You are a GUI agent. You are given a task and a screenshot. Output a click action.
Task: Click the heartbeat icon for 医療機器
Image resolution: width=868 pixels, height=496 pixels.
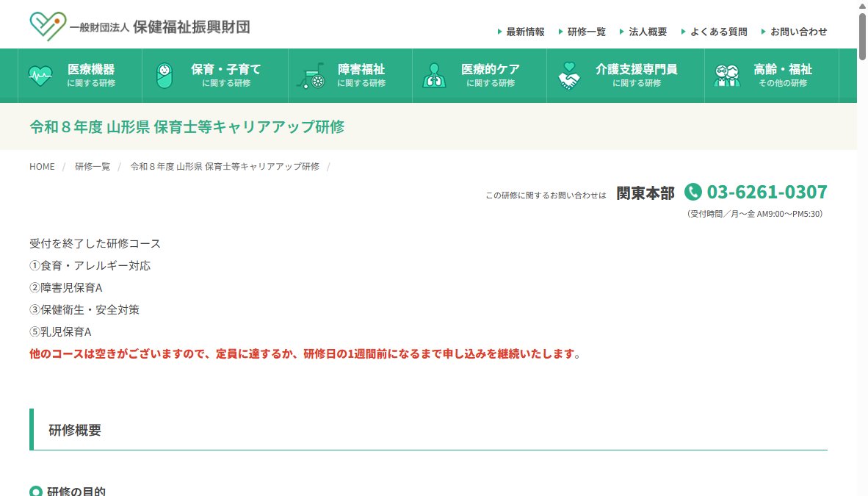pyautogui.click(x=40, y=76)
